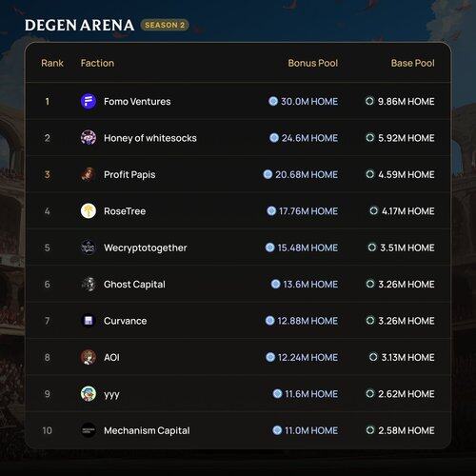Select the Profit Papis avatar icon
This screenshot has width=476, height=476.
(89, 174)
